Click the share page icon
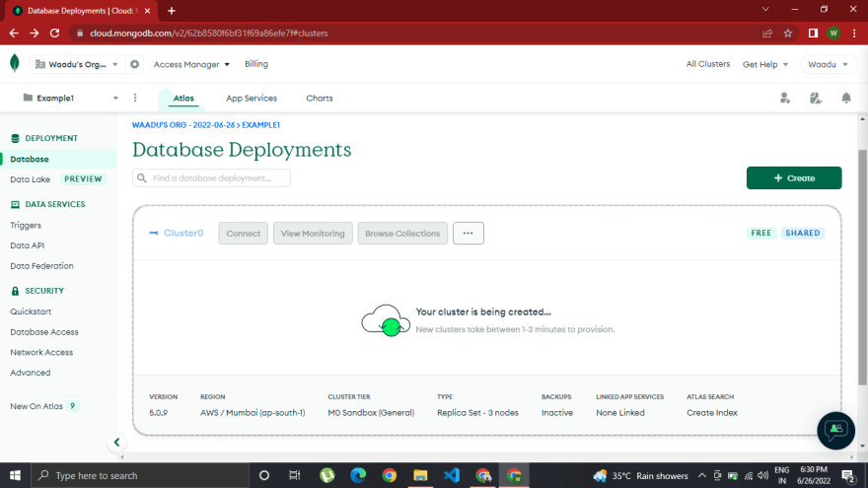This screenshot has width=868, height=488. pos(767,34)
